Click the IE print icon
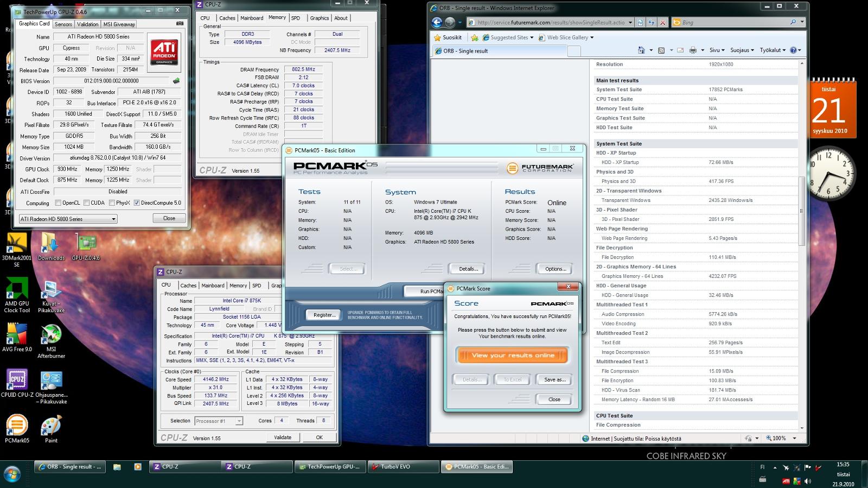 (693, 50)
